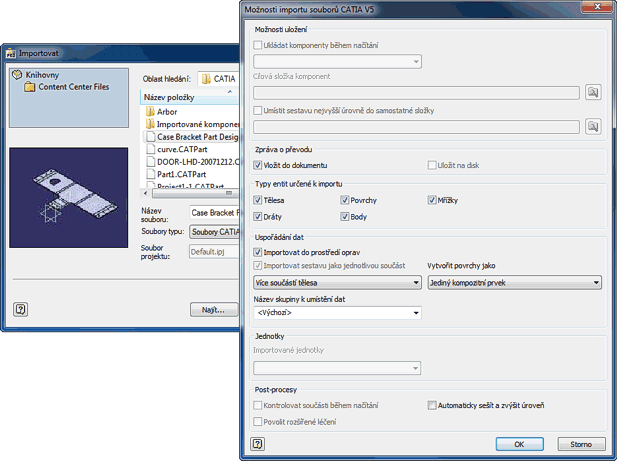The width and height of the screenshot is (617, 461).
Task: Open the save options dropdown under Ukládat komponenty
Action: tap(338, 61)
